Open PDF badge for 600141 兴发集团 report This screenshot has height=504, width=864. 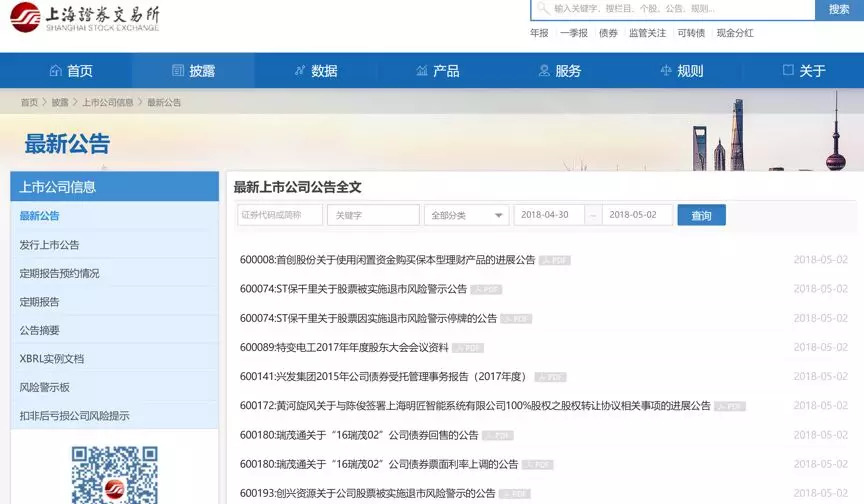pyautogui.click(x=550, y=377)
